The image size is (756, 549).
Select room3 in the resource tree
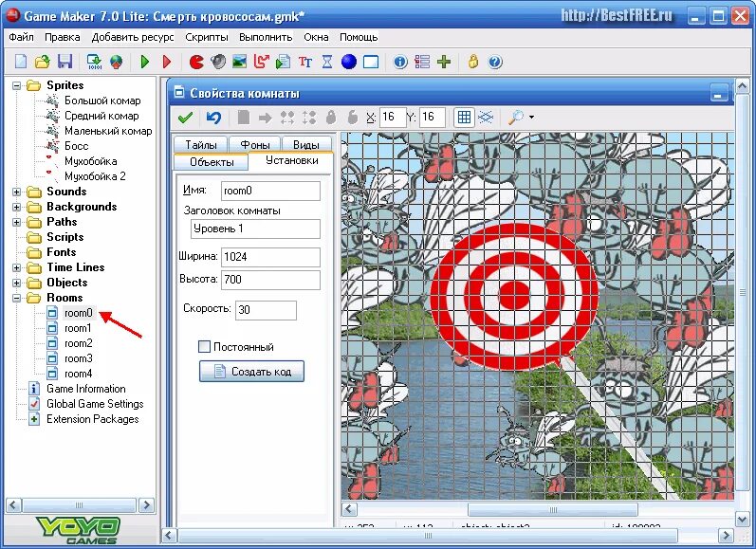click(78, 358)
